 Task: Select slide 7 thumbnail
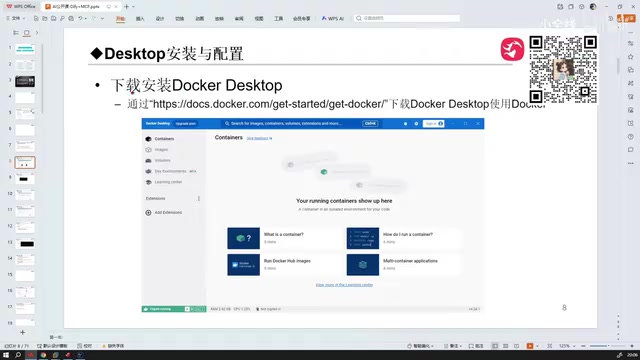[25, 146]
